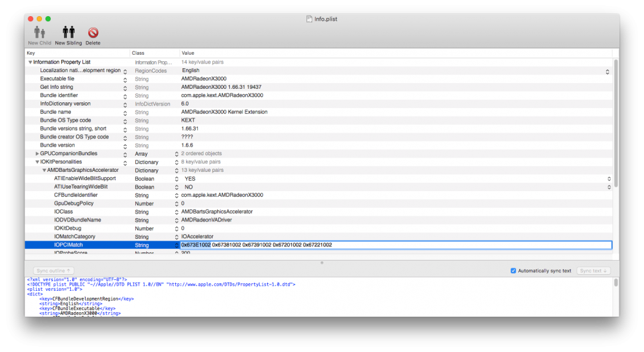Open Localization region value dropdown

coord(607,71)
